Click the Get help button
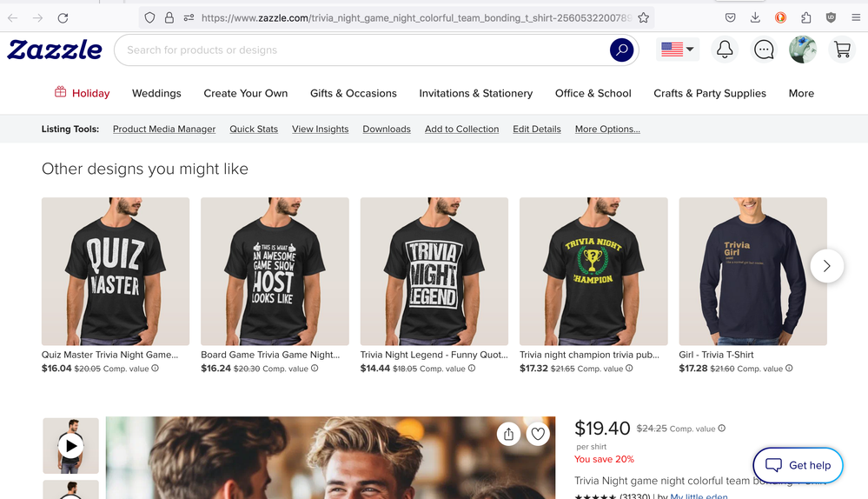Screen dimensions: 868x499 coord(798,465)
